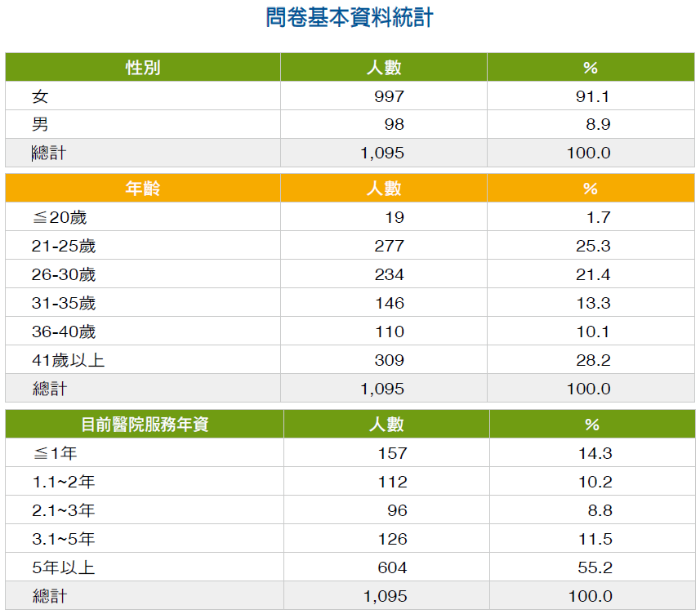Image resolution: width=700 pixels, height=614 pixels.
Task: Select the green 性別 column header
Action: tap(143, 68)
